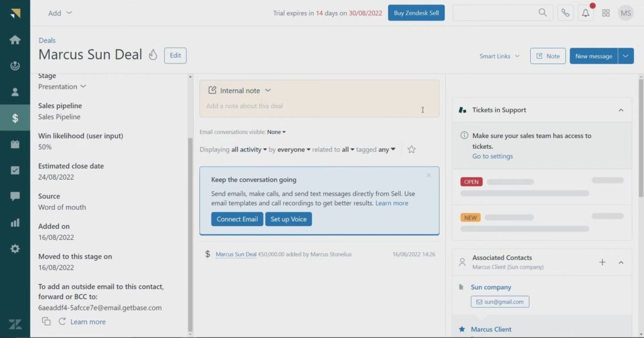Click the Buy Zendesk Sell button

(416, 13)
